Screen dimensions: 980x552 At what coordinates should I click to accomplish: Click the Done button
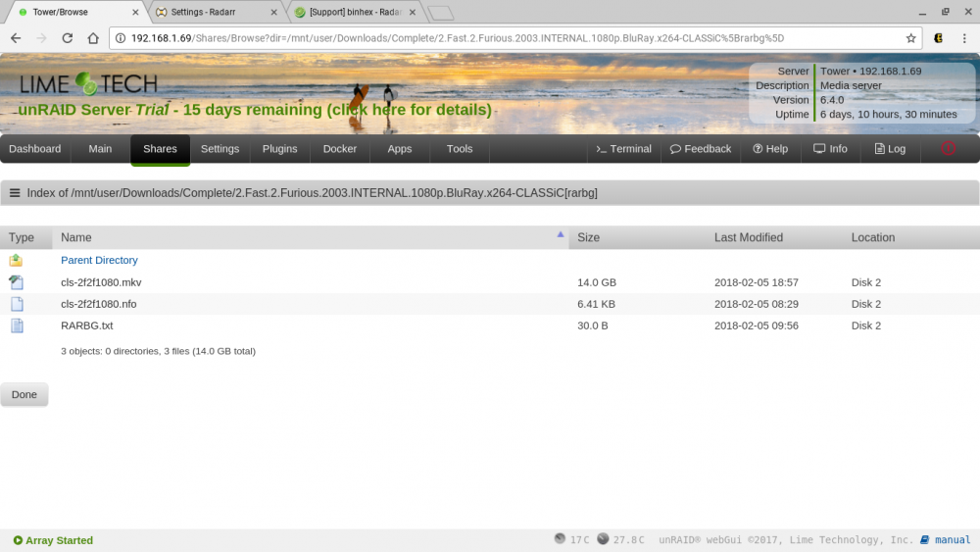click(24, 394)
